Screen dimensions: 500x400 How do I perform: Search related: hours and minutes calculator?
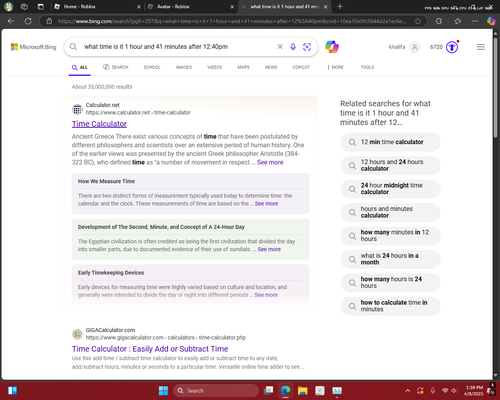(x=390, y=212)
